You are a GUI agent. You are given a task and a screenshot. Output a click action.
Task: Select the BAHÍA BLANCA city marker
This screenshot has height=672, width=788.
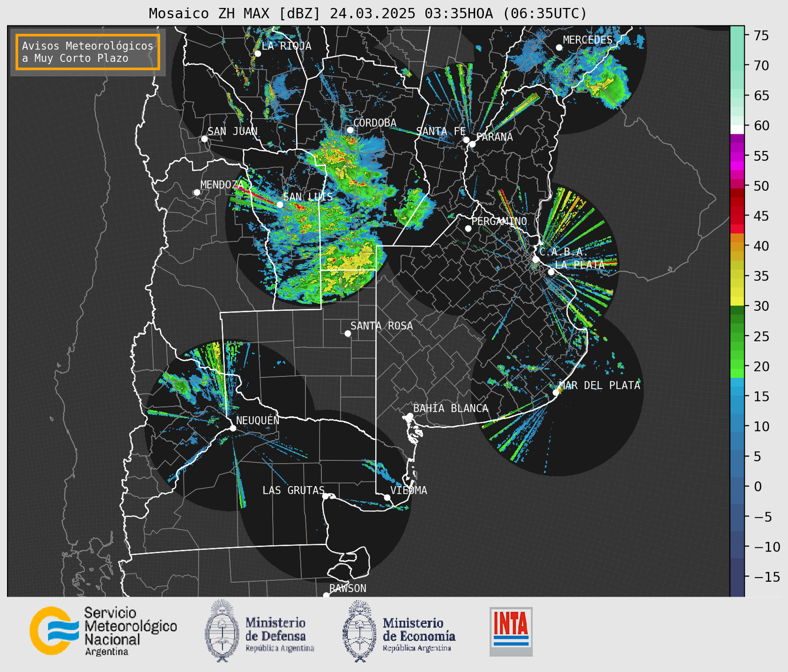[x=410, y=416]
